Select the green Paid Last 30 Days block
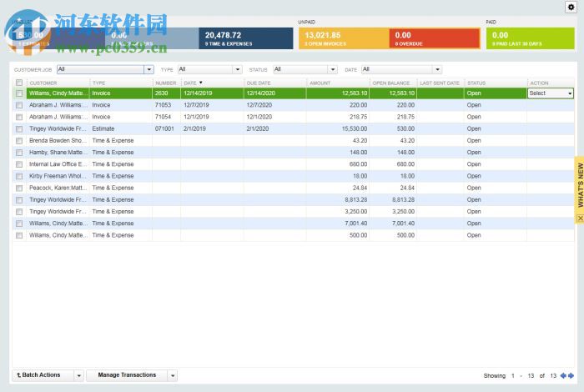This screenshot has width=584, height=392. (x=530, y=38)
